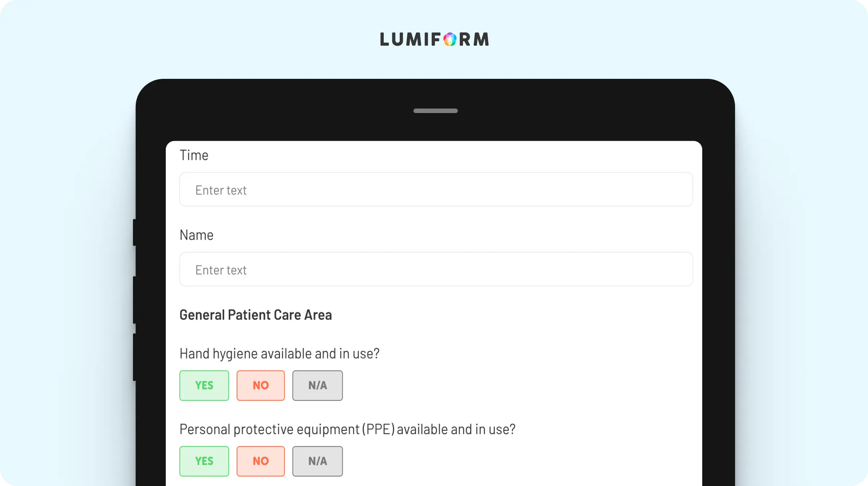Click the bottom side button on tablet

[134, 357]
